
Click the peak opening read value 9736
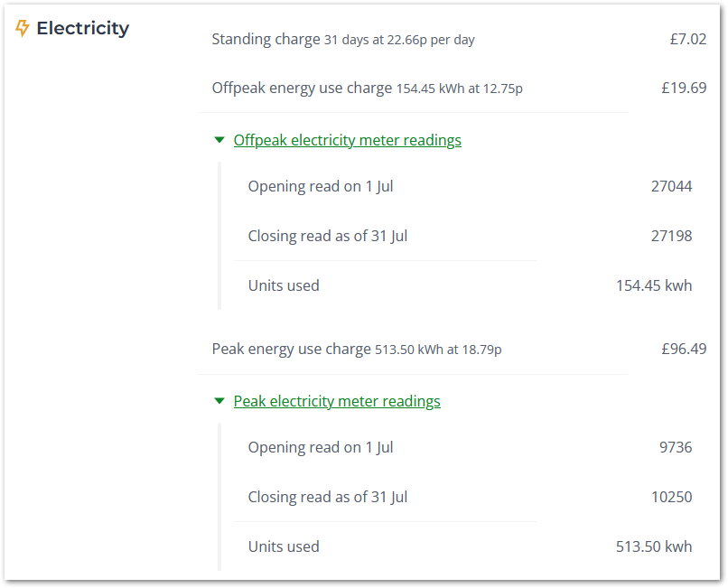pyautogui.click(x=676, y=447)
